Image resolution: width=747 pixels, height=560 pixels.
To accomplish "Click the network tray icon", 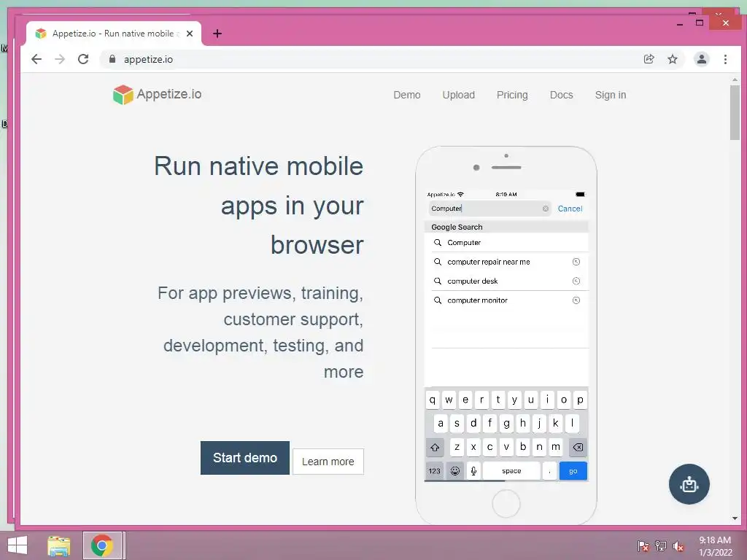I will [661, 546].
